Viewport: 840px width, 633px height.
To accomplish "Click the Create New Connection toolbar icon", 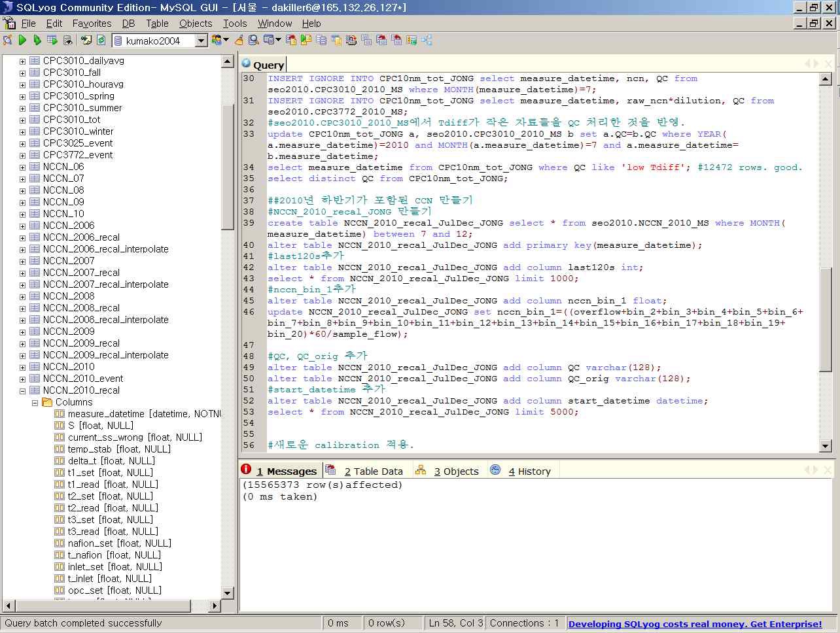I will (x=7, y=41).
